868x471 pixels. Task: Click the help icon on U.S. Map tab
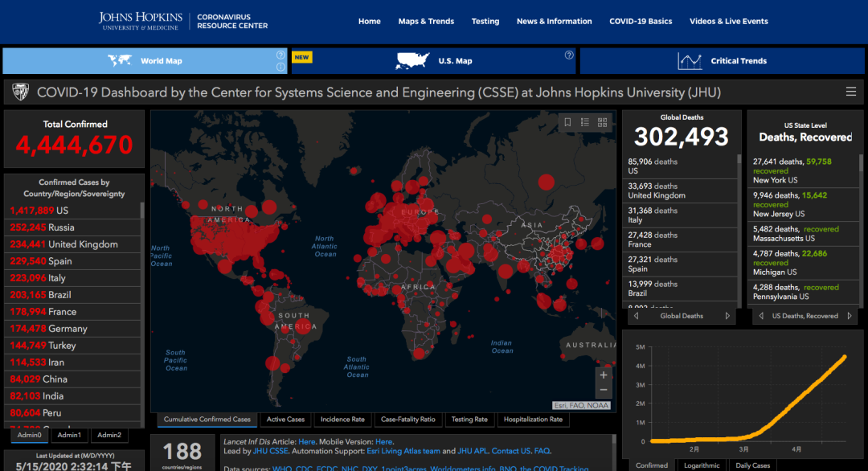[x=569, y=55]
